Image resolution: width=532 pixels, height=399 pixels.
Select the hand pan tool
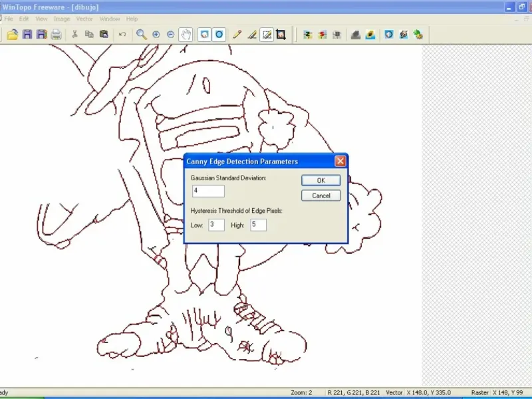click(x=186, y=35)
